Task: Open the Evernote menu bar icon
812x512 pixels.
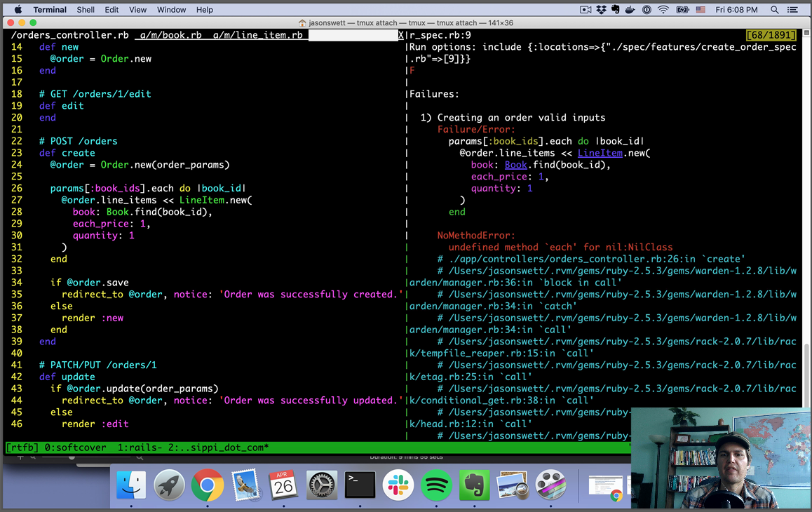Action: coord(616,9)
